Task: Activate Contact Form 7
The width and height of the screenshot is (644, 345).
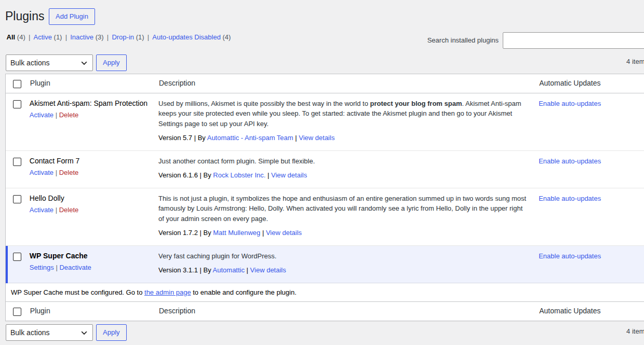Action: pyautogui.click(x=42, y=173)
